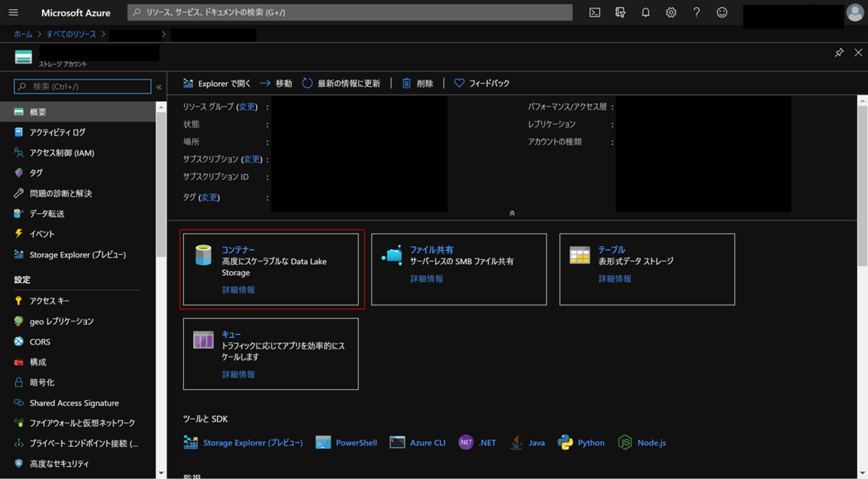This screenshot has height=479, width=868.
Task: Open 詳細情報 link in コンテナー tile
Action: coord(238,289)
